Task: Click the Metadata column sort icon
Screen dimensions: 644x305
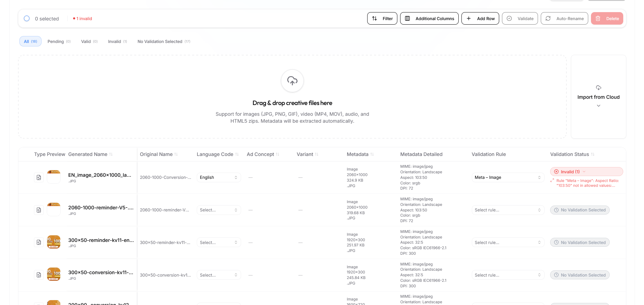Action: point(372,154)
